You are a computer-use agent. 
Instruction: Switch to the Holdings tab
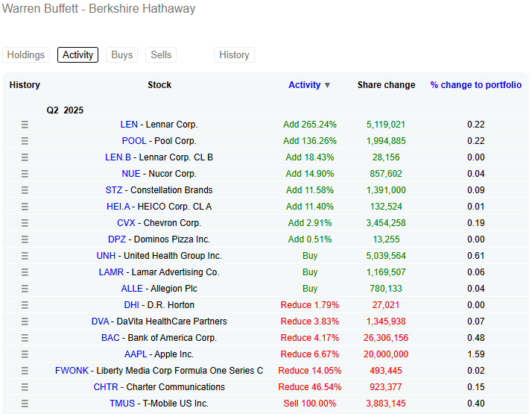(26, 54)
